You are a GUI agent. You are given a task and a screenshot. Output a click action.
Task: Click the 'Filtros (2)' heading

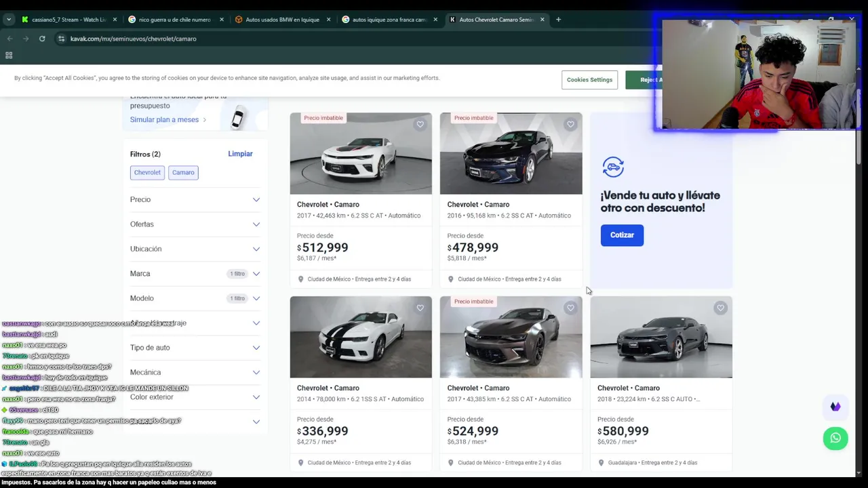pyautogui.click(x=145, y=155)
